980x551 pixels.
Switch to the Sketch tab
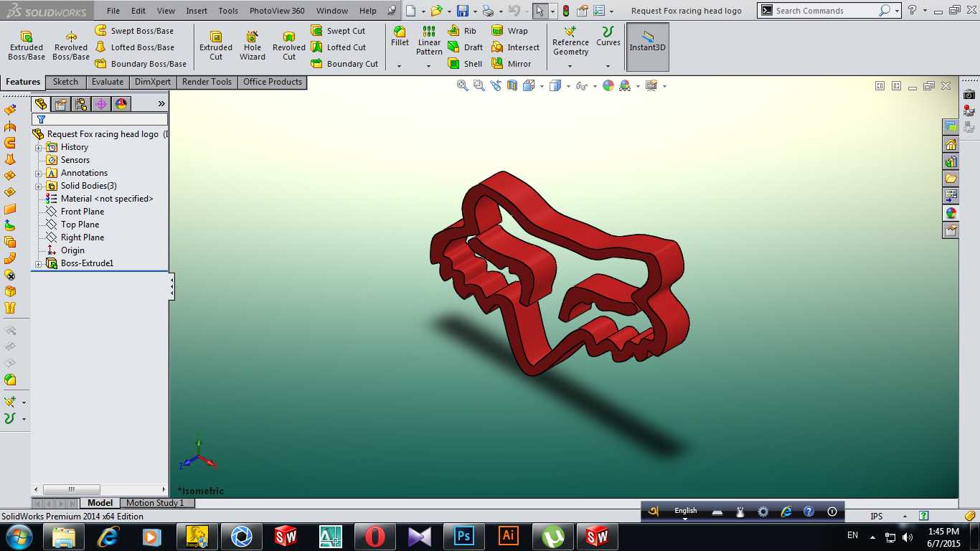click(x=65, y=82)
